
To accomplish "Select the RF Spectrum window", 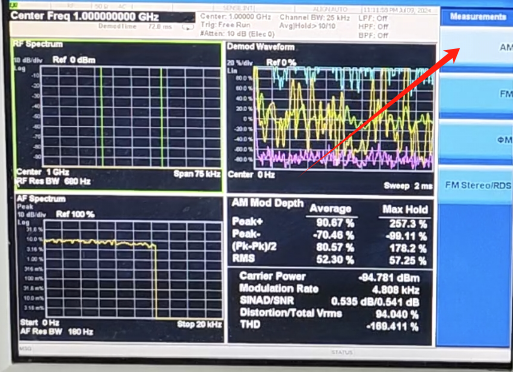I will (117, 116).
